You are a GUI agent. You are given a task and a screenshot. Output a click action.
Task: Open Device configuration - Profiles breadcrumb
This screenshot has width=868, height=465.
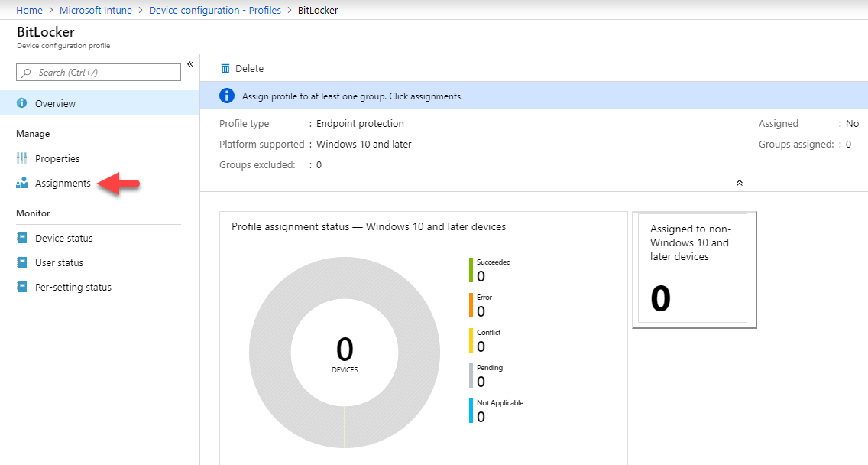point(215,10)
